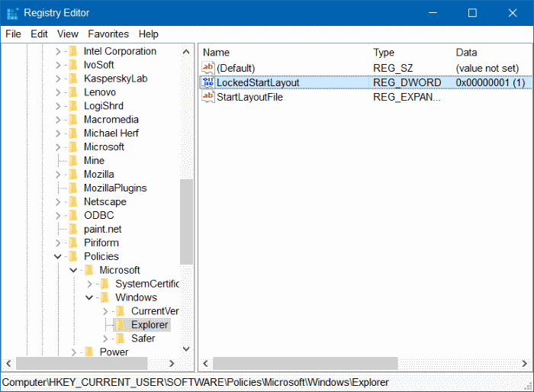
Task: Click the StartLayoutFile string value icon
Action: point(208,97)
